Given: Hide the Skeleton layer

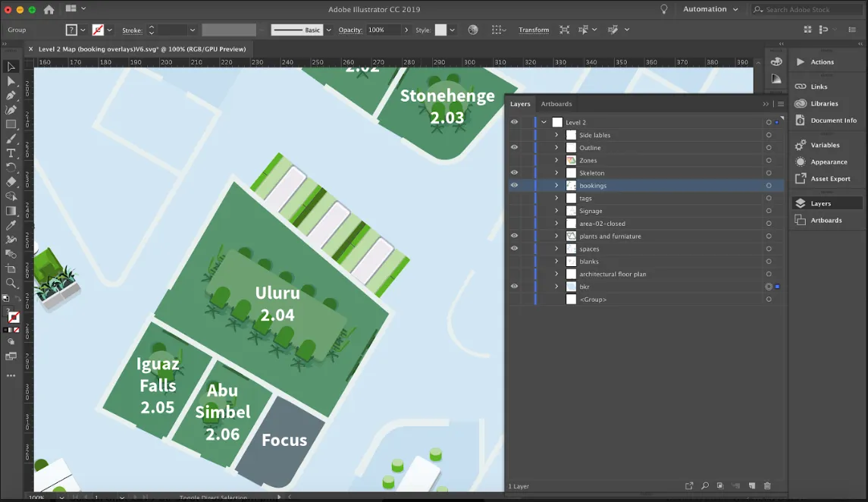Looking at the screenshot, I should (514, 173).
